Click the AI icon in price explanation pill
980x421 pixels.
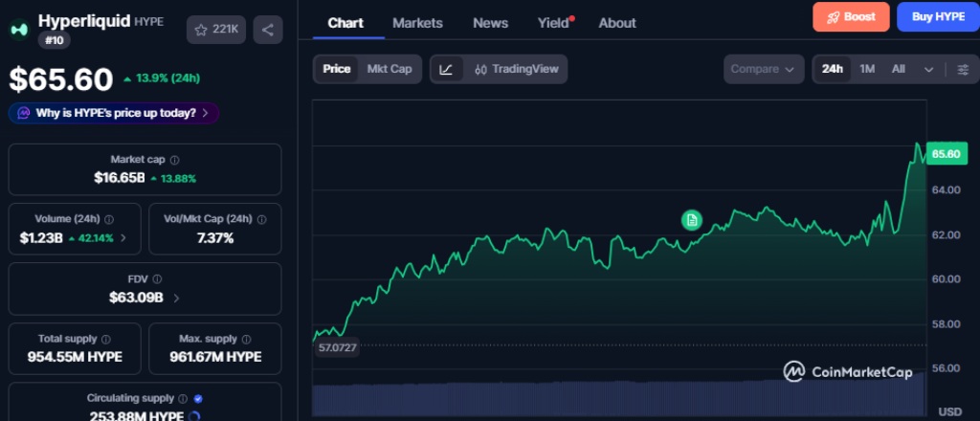click(24, 113)
